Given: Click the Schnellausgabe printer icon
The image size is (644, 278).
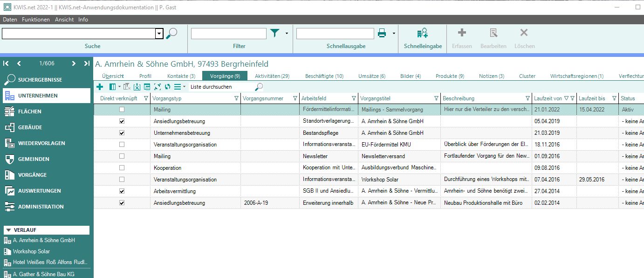Looking at the screenshot, I should (382, 33).
